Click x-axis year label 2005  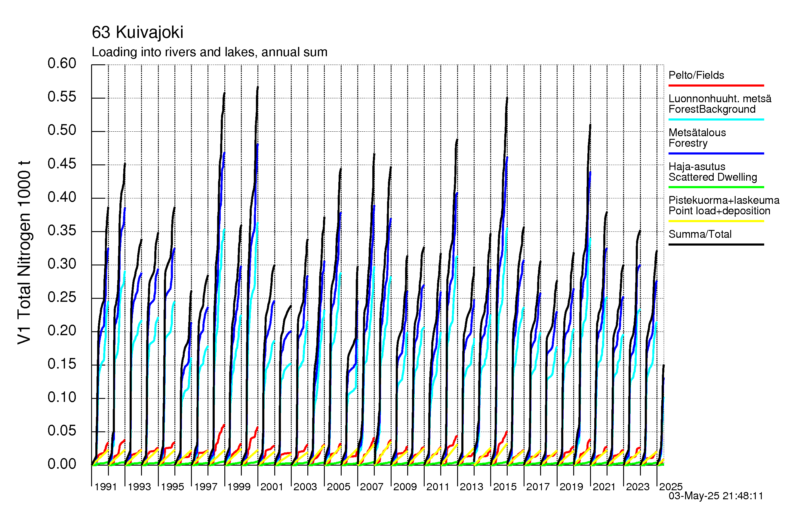point(339,487)
